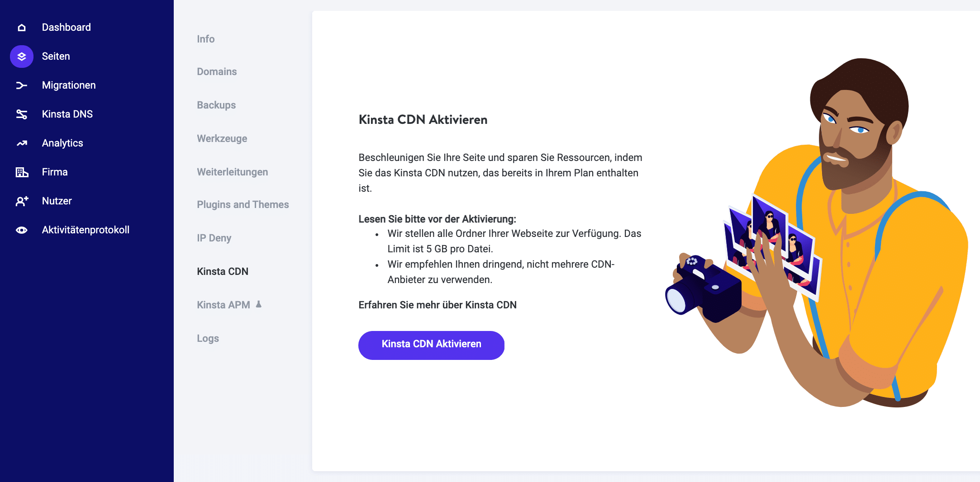Click the Migrationen arrow icon
This screenshot has height=482, width=980.
tap(22, 85)
